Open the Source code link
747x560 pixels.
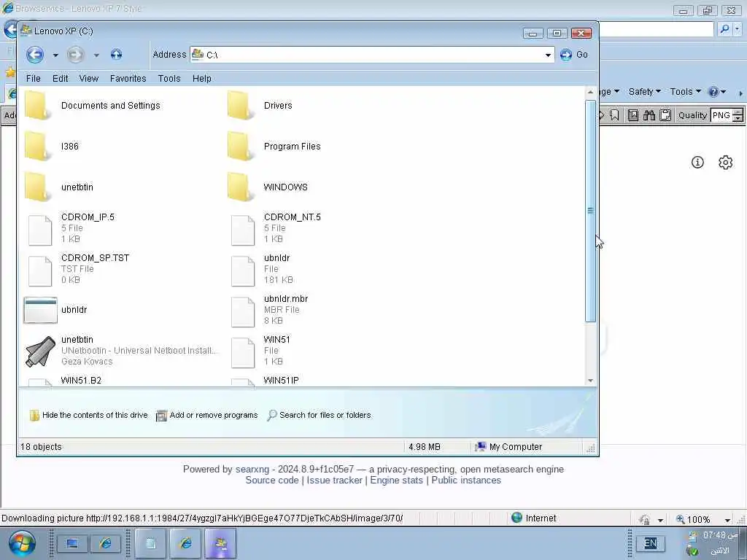272,481
